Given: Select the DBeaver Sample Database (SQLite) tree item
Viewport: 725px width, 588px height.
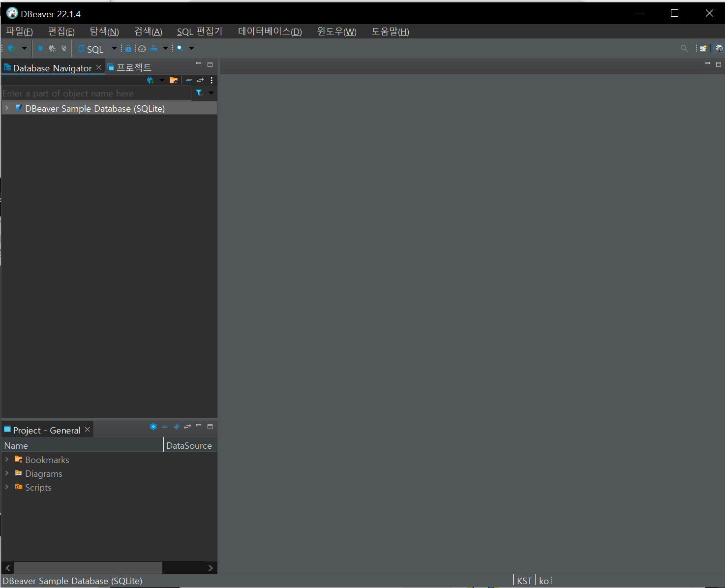Looking at the screenshot, I should 109,108.
